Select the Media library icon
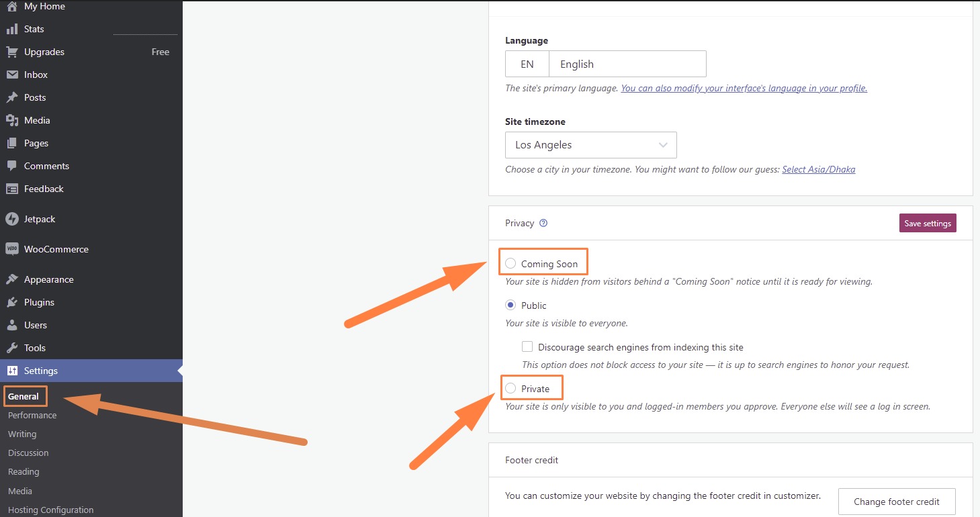980x517 pixels. click(13, 120)
